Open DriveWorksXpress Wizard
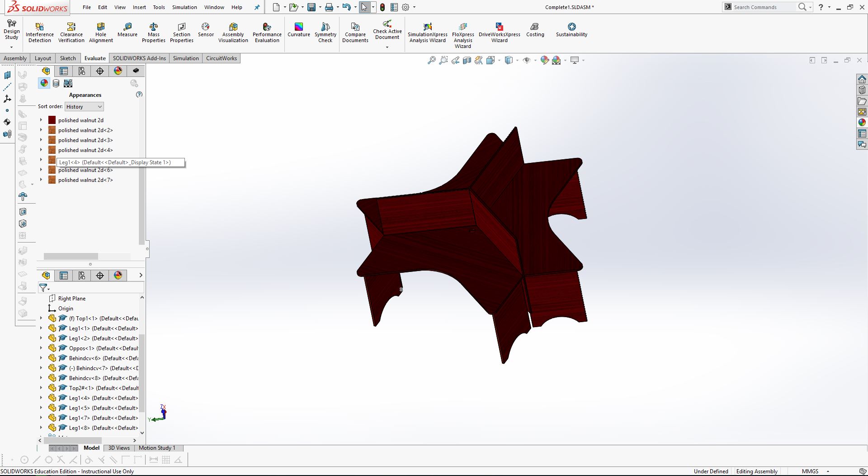This screenshot has width=868, height=476. tap(500, 32)
